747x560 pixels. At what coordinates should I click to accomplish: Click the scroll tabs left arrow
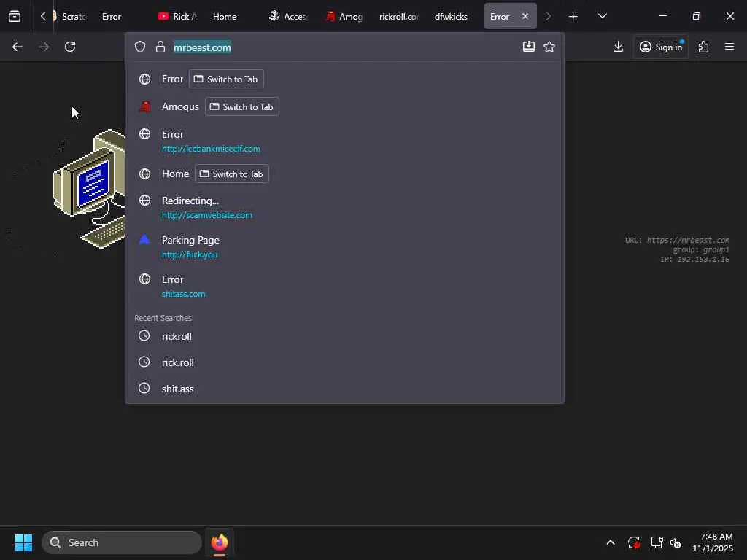(43, 16)
